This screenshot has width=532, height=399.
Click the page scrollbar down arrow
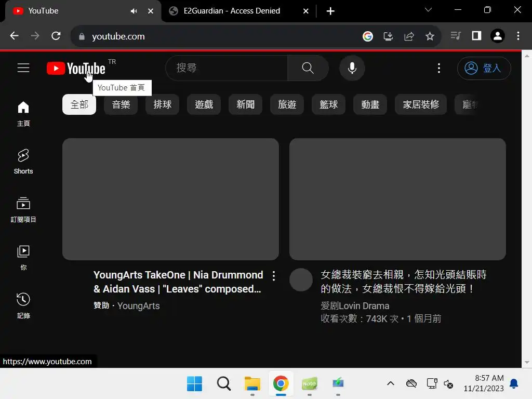[527, 362]
